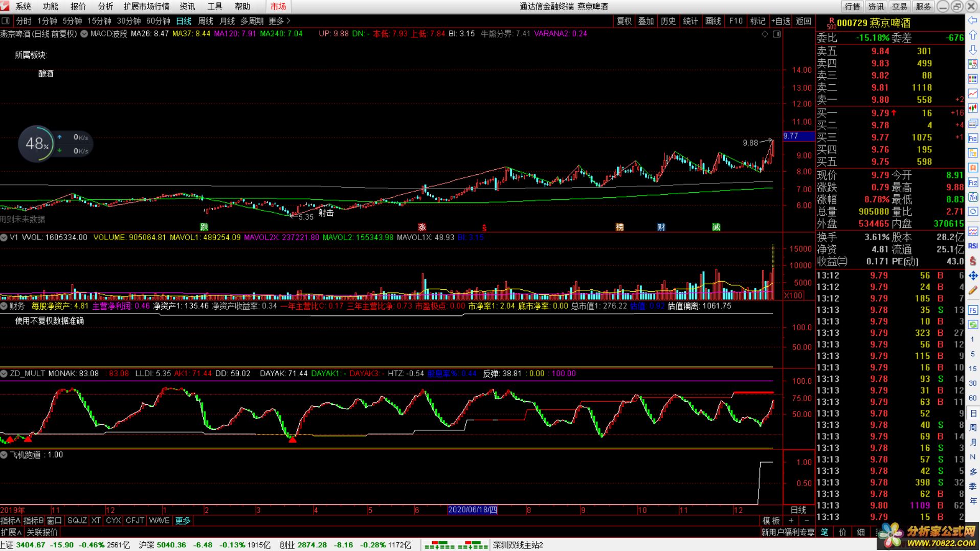980x551 pixels.
Task: Toggle the ZD_MULT indicator dropdown circle
Action: [4, 373]
